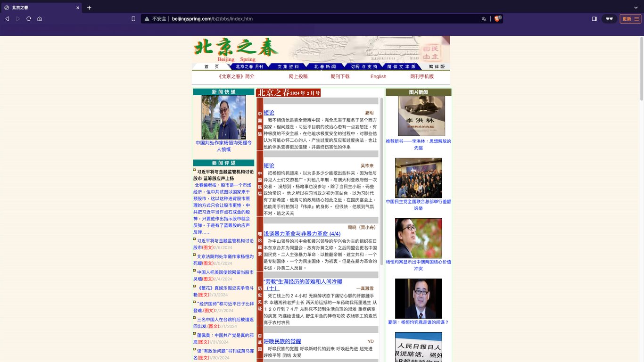Image resolution: width=644 pixels, height=362 pixels.
Task: Select the 文集资料 navigation tab
Action: 288,66
